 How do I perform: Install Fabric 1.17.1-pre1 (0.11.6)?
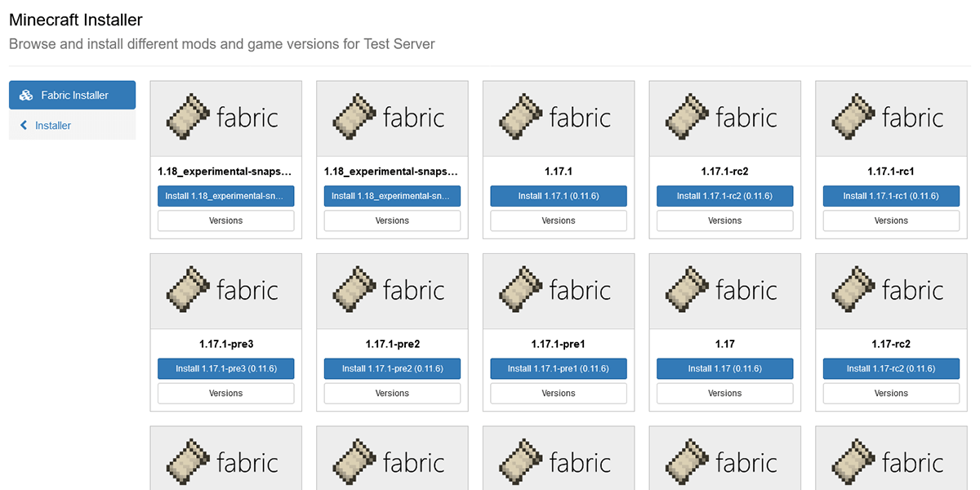pos(559,368)
